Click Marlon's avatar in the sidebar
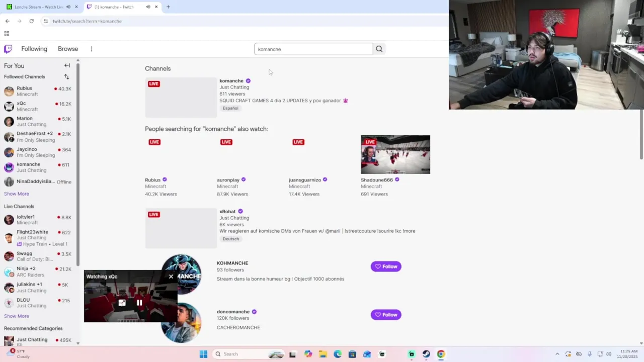 tap(9, 121)
